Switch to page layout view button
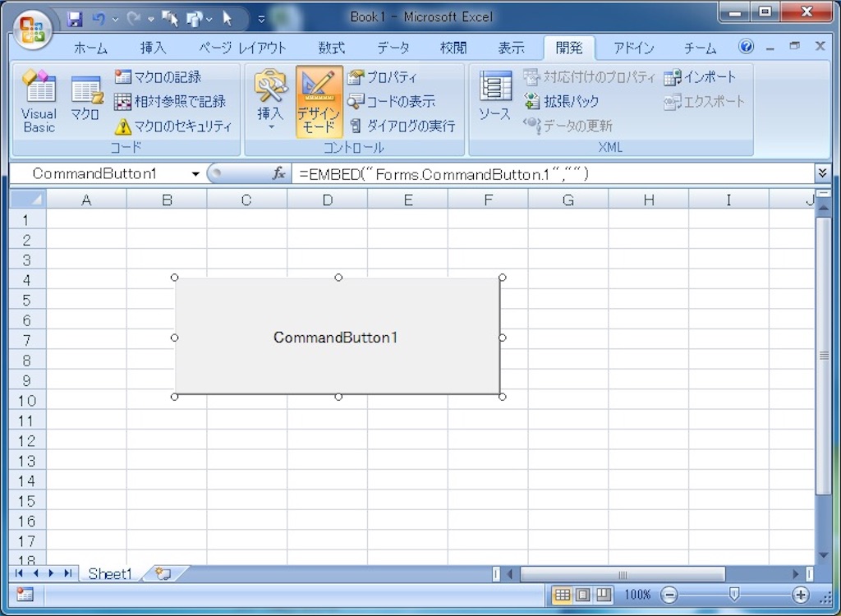The height and width of the screenshot is (616, 841). [x=582, y=595]
